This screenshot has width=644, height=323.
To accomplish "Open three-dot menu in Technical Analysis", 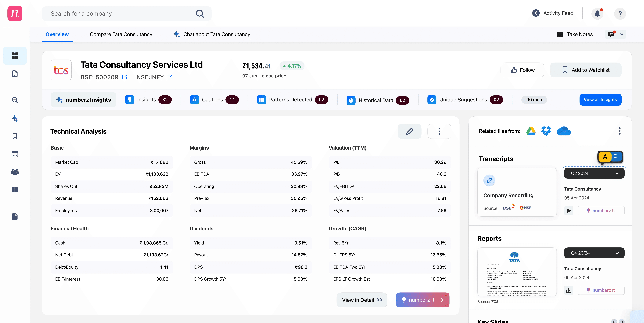I will [x=439, y=131].
